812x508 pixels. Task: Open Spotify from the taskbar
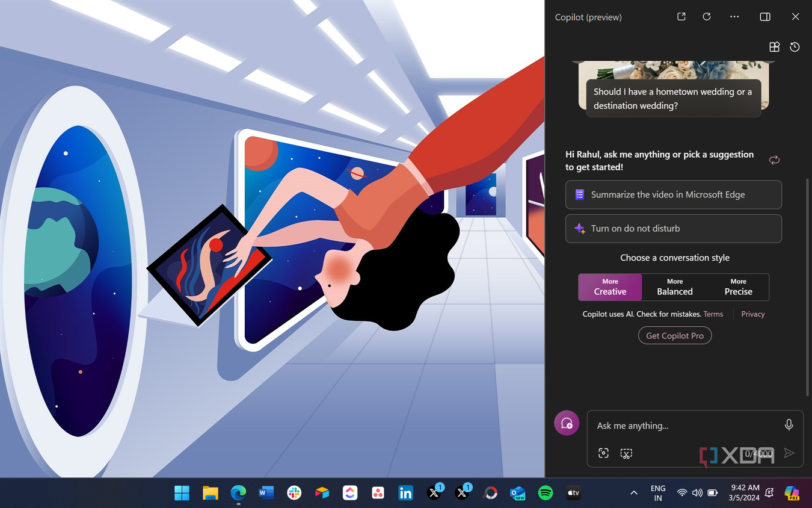coord(546,493)
